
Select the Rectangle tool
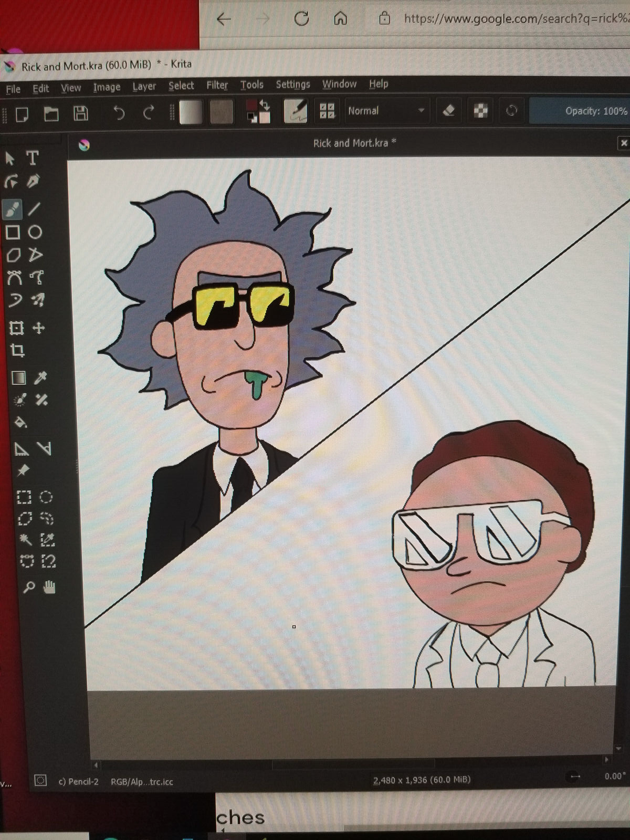point(13,232)
